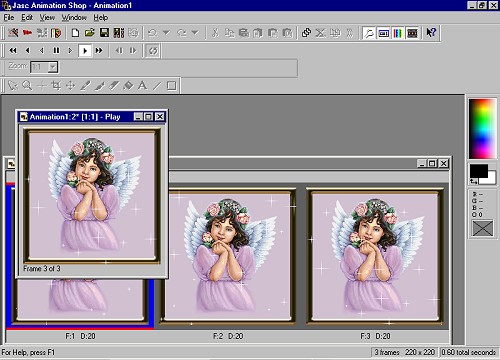Open the Banner Wizard red banner icon

tap(28, 33)
